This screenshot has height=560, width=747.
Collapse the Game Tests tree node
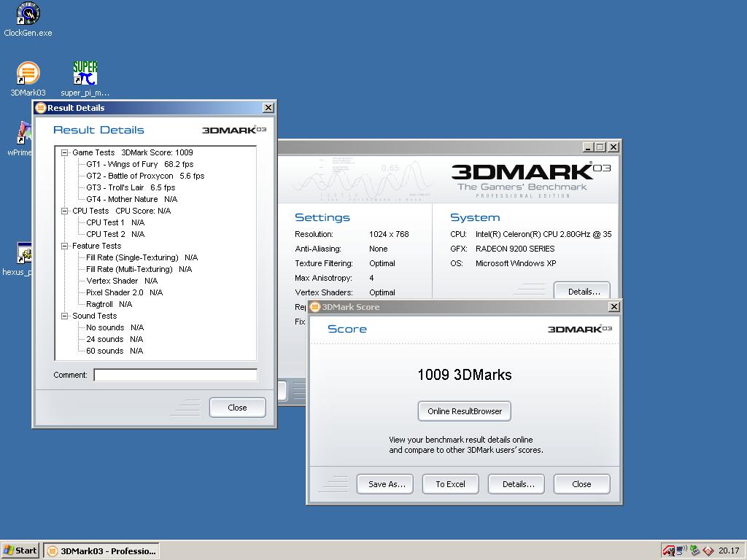64,153
